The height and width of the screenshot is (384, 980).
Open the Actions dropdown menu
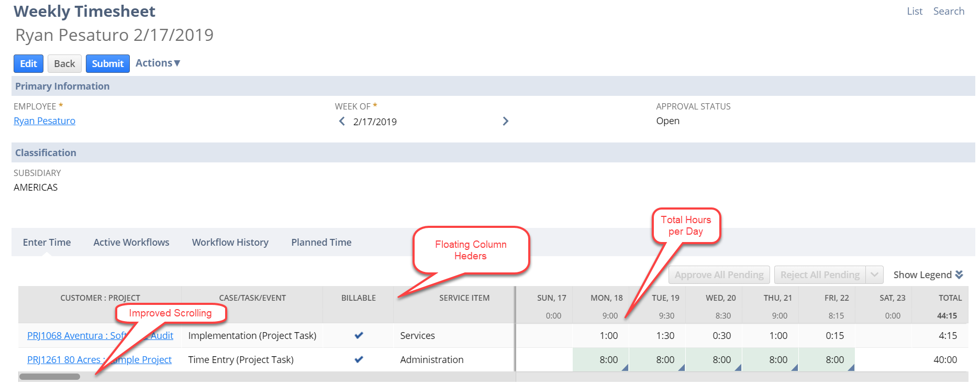click(158, 63)
